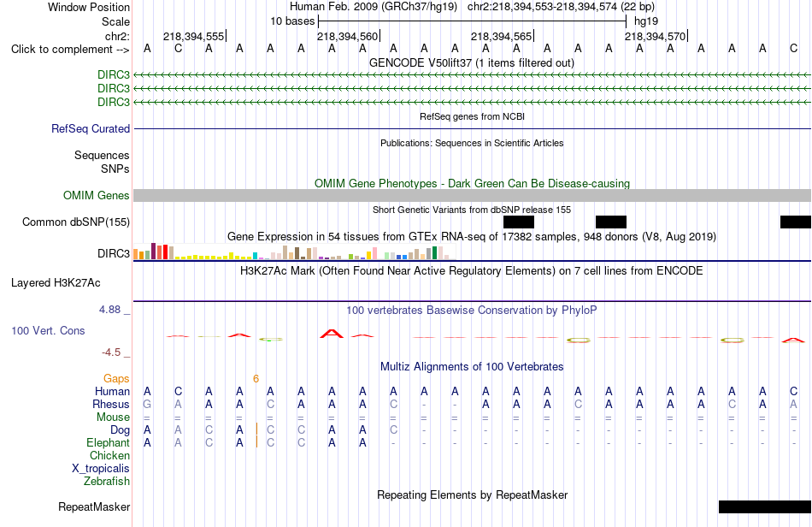Viewport: 812px width, 527px height.
Task: Click the Common dbSNP(155) label
Action: click(x=75, y=222)
